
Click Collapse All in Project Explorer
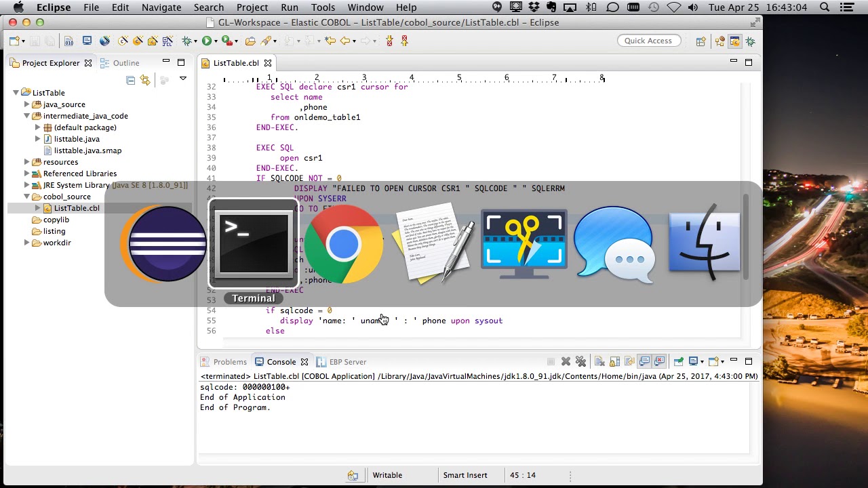click(x=130, y=80)
